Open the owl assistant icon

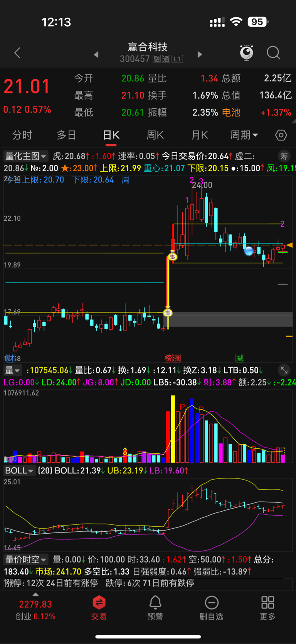coord(246,52)
